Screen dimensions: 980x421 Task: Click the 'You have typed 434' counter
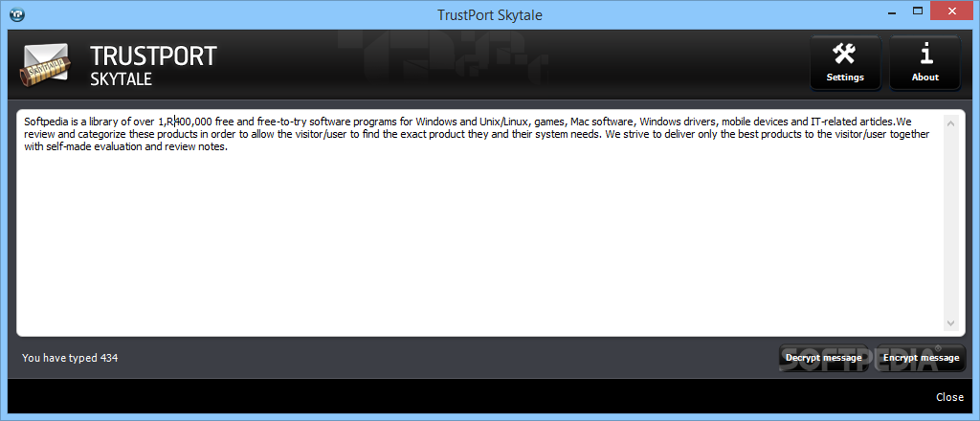coord(70,358)
